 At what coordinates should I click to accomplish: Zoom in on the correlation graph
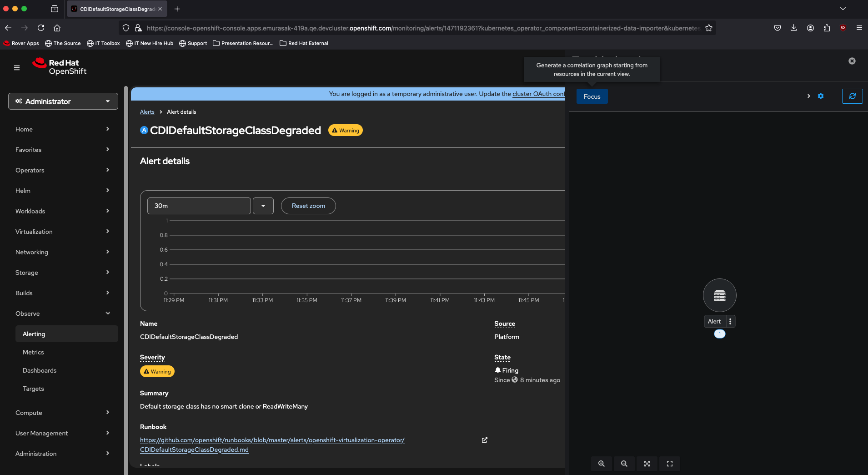point(602,464)
